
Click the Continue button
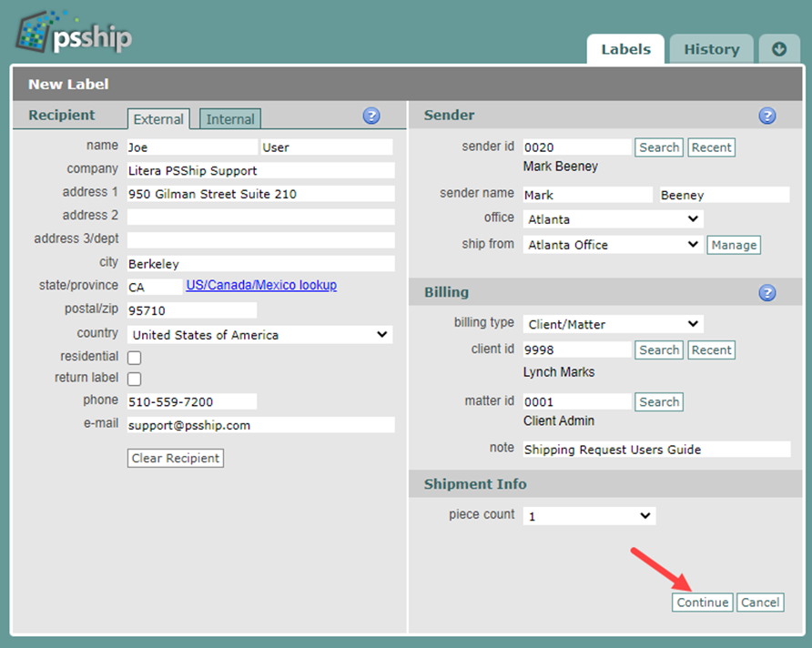click(702, 602)
